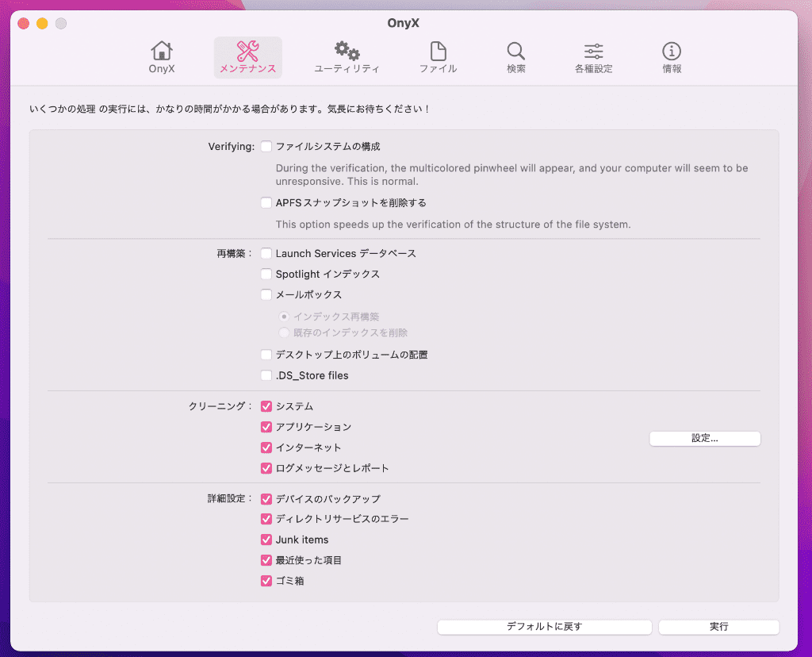Viewport: 812px width, 657px height.
Task: Select インデックス再構築 radio button
Action: point(284,317)
